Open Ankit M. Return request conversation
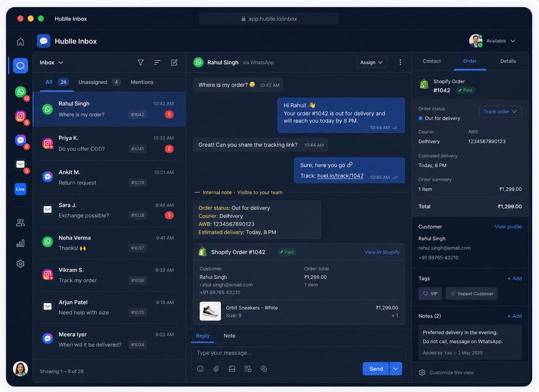Image resolution: width=539 pixels, height=392 pixels. click(109, 178)
